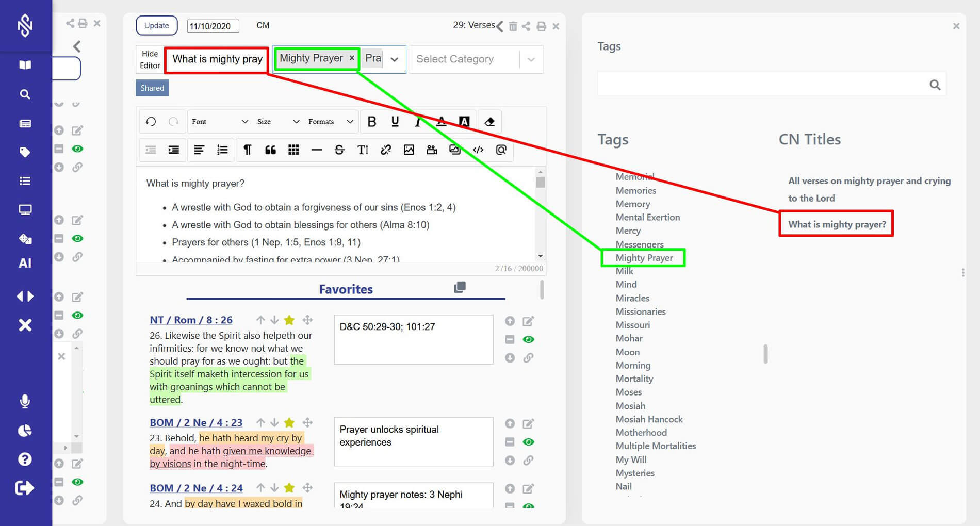Toggle visibility eye for 2 Ne 4:23 verse

[528, 442]
